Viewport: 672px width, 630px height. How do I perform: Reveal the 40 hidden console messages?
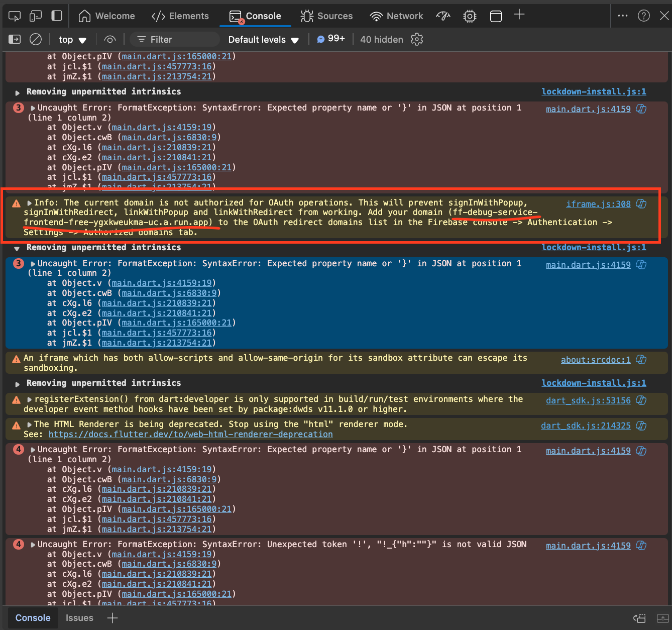pos(381,39)
